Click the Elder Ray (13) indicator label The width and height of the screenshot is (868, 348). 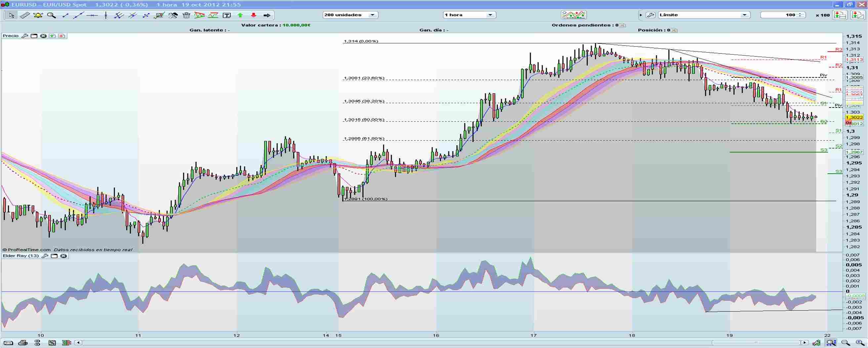pos(20,256)
